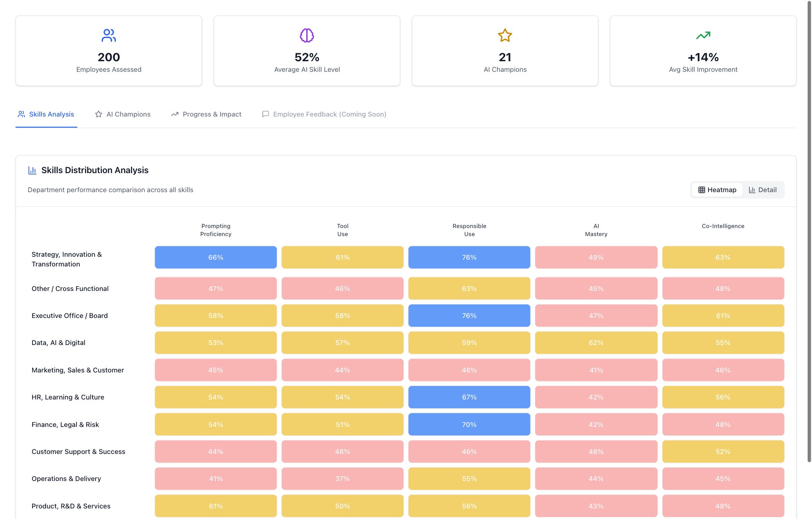Click Operations & Delivery 55% Responsible Use cell

click(469, 478)
